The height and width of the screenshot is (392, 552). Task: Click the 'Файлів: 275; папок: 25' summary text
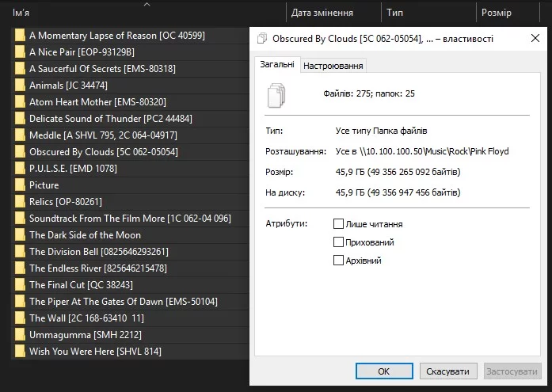[369, 93]
